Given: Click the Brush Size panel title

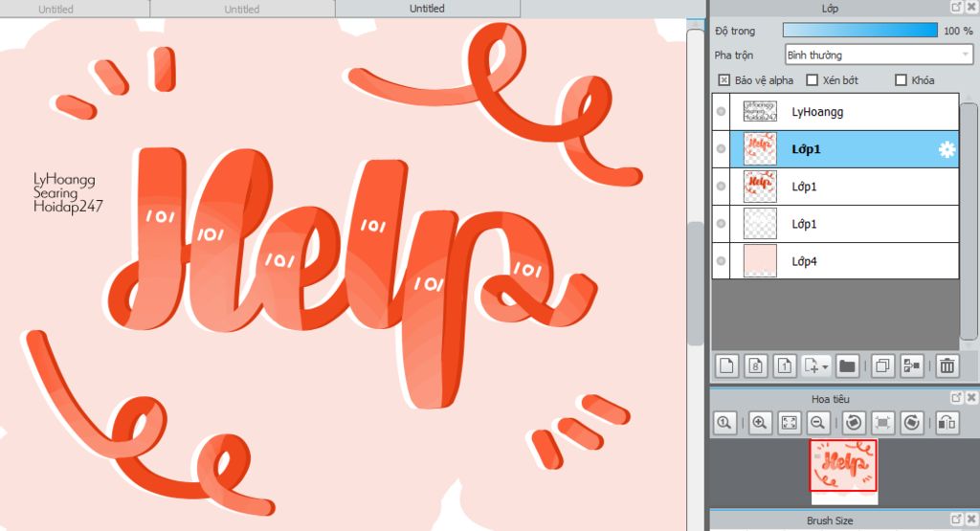Looking at the screenshot, I should point(830,520).
